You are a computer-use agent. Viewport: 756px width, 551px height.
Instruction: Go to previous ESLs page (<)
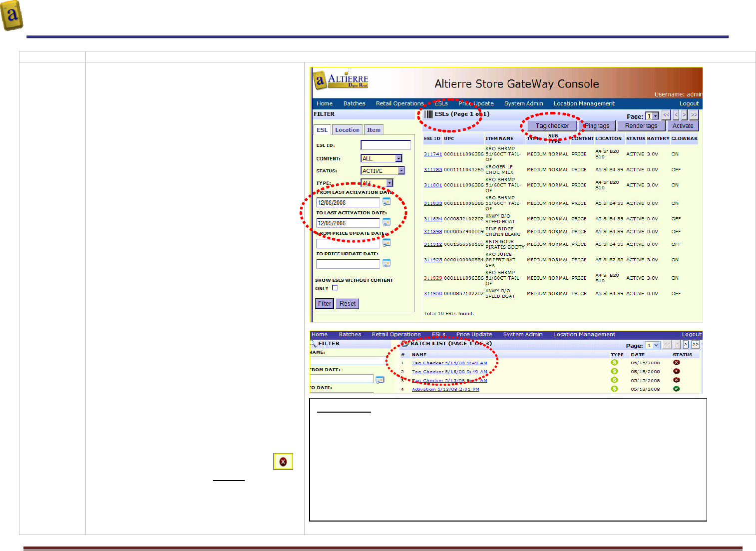click(676, 115)
